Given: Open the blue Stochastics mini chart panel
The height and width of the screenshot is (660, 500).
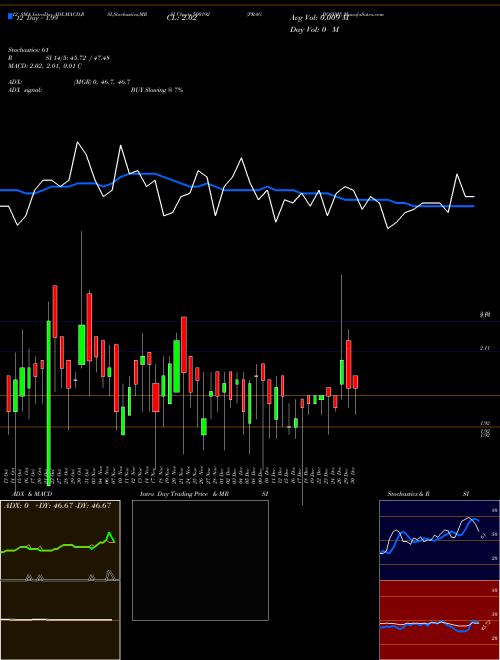Looking at the screenshot, I should click(x=439, y=540).
